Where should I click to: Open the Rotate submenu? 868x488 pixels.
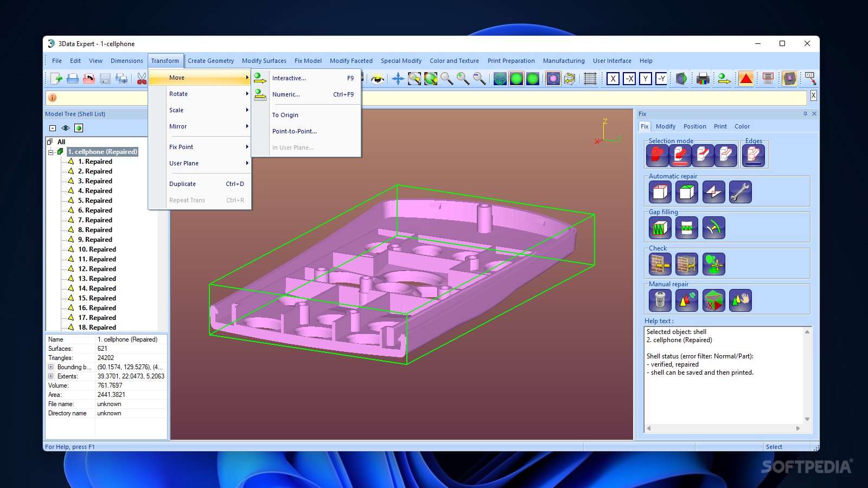coord(200,94)
